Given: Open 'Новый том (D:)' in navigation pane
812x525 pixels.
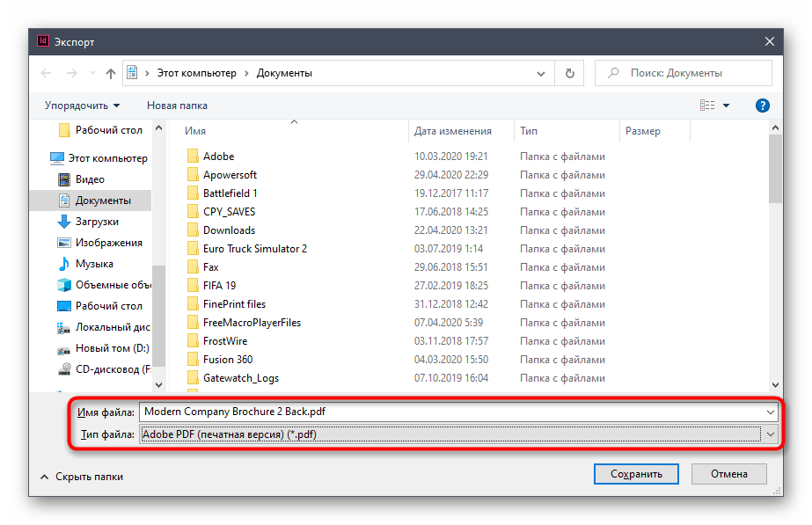Looking at the screenshot, I should [x=103, y=348].
